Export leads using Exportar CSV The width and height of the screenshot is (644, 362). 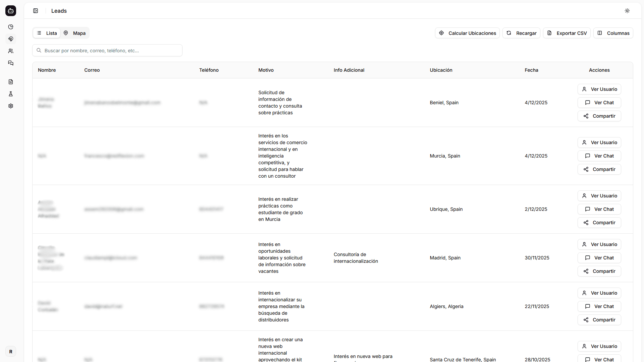(x=567, y=33)
